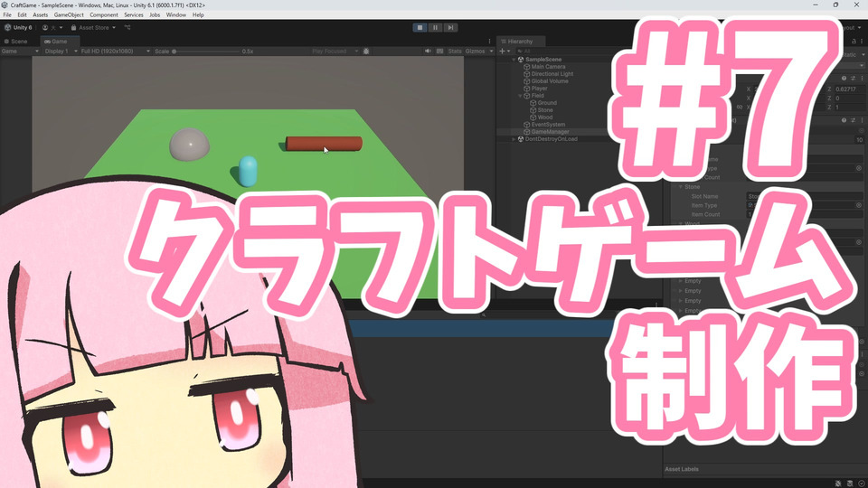The width and height of the screenshot is (868, 488).
Task: Open Transform component preset icon
Action: tap(853, 78)
